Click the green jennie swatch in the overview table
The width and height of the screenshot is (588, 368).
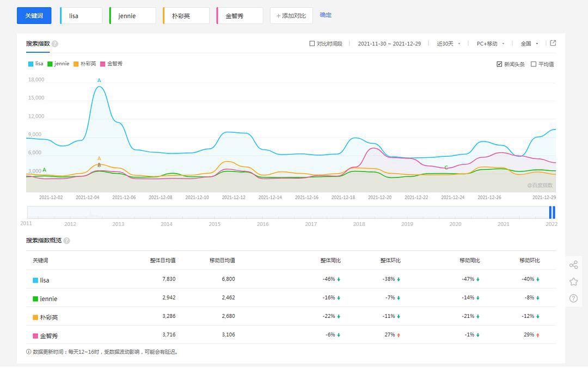[x=35, y=299]
